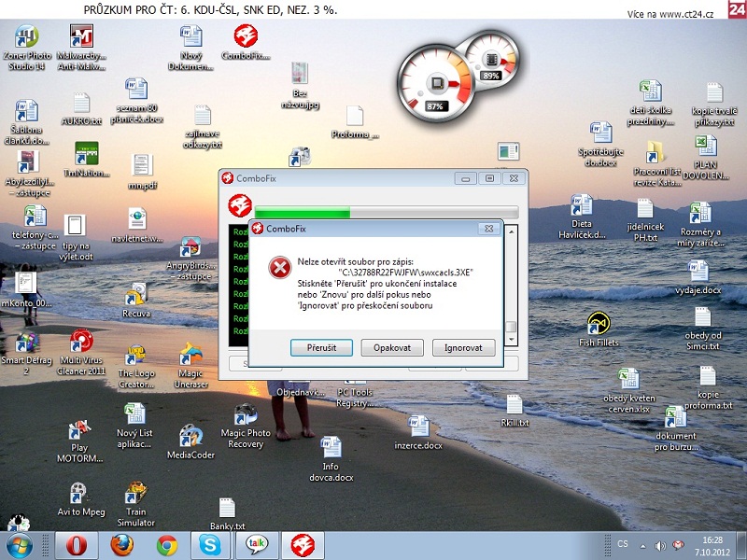This screenshot has height=560, width=747.
Task: Select Recuva desktop shortcut
Action: click(136, 301)
